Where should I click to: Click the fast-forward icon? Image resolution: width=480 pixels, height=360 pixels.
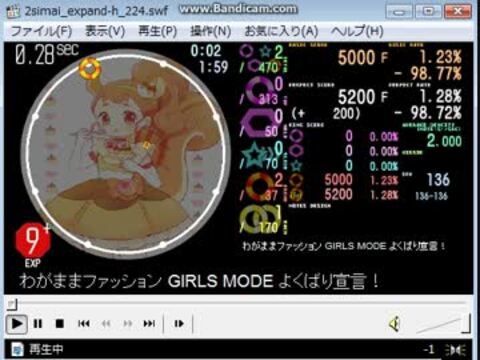click(x=128, y=323)
